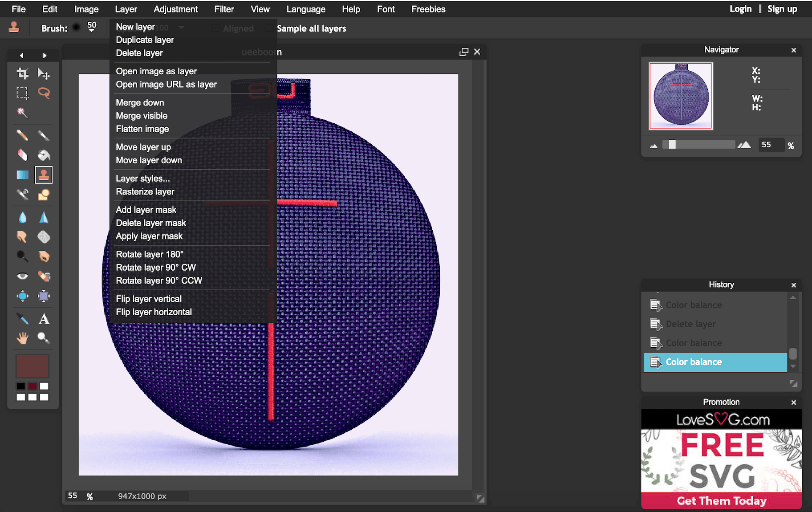Choose the Red Eye Reduction tool
The height and width of the screenshot is (512, 812).
22,276
